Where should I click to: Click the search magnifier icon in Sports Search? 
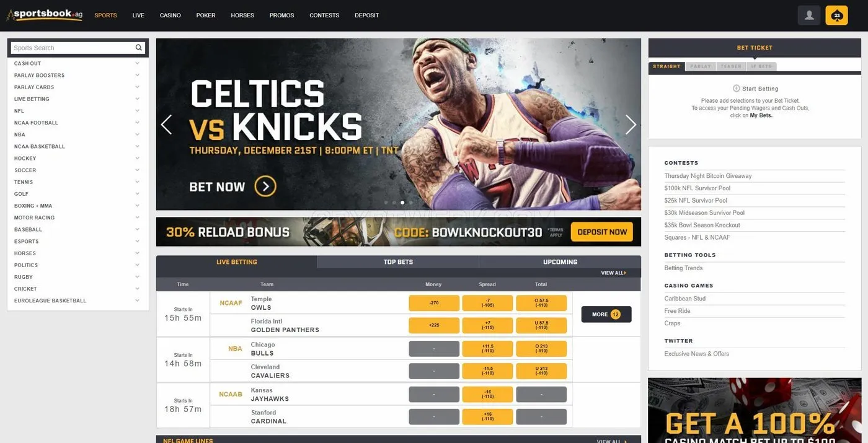pyautogui.click(x=139, y=48)
